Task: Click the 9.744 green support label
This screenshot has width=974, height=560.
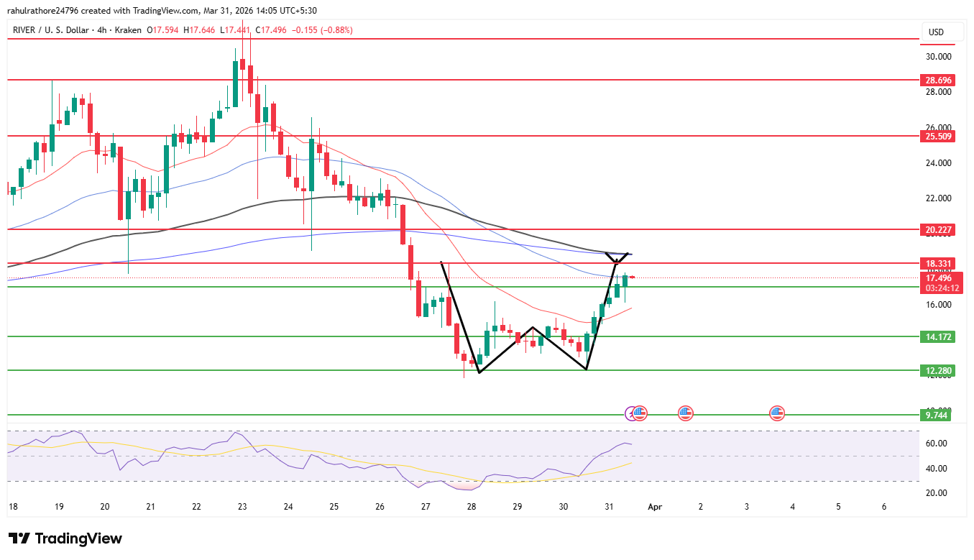Action: click(x=937, y=414)
